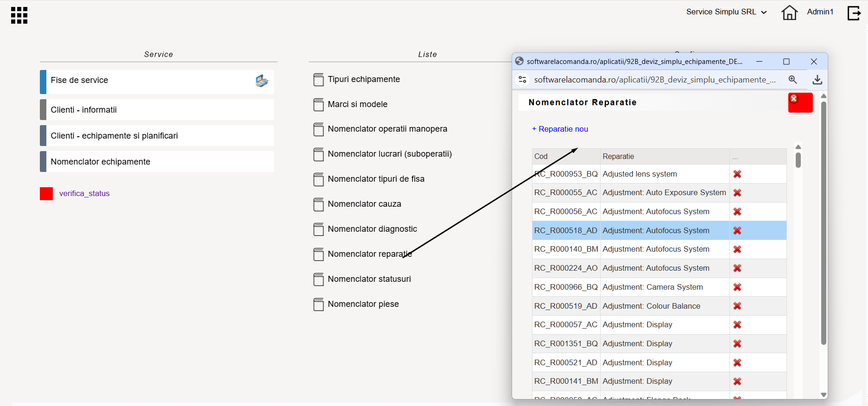
Task: Select Clienti - informatii menu entry
Action: pyautogui.click(x=157, y=110)
